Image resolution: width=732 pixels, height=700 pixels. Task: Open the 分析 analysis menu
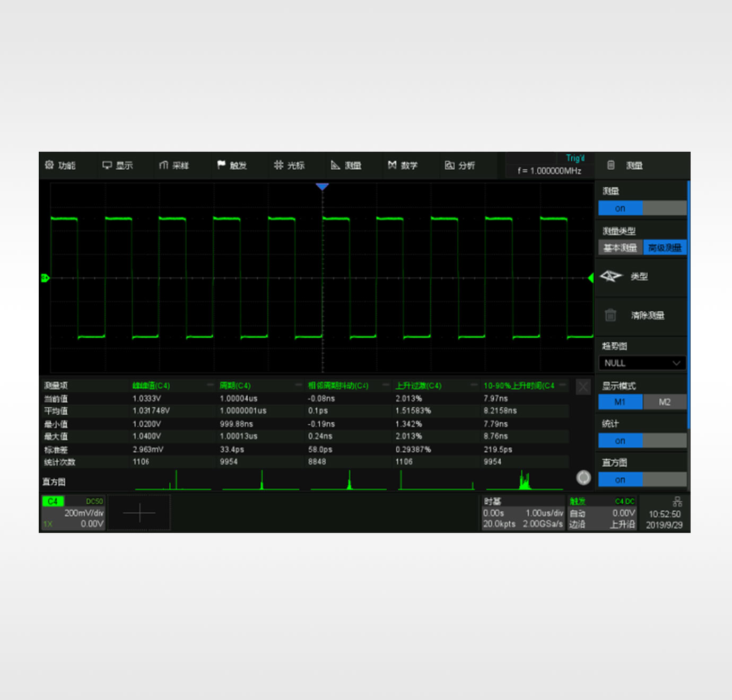pyautogui.click(x=459, y=165)
